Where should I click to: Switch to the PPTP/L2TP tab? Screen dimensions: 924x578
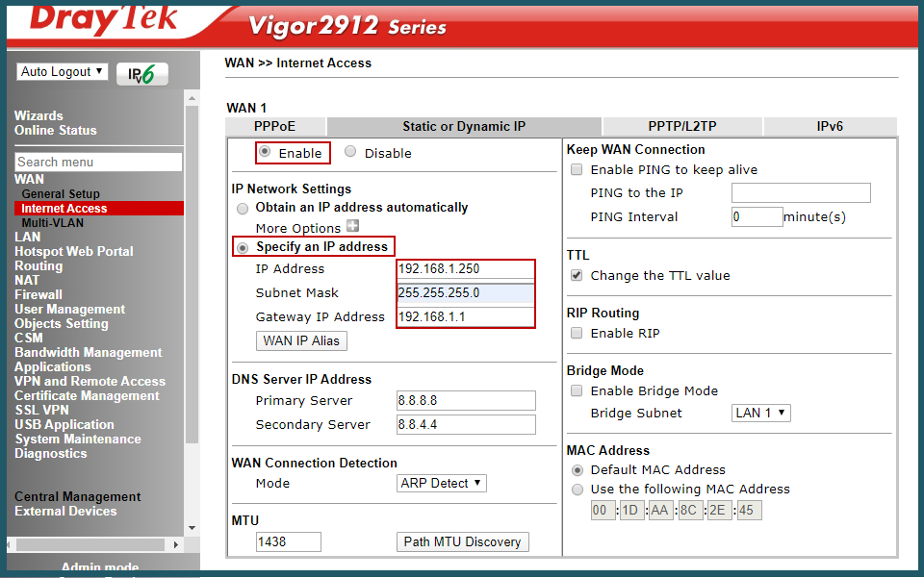[x=682, y=127]
